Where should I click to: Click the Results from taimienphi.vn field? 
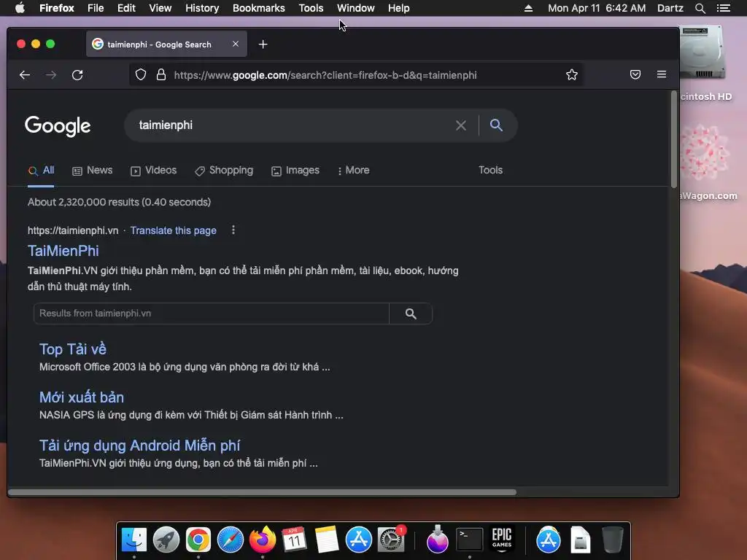212,314
